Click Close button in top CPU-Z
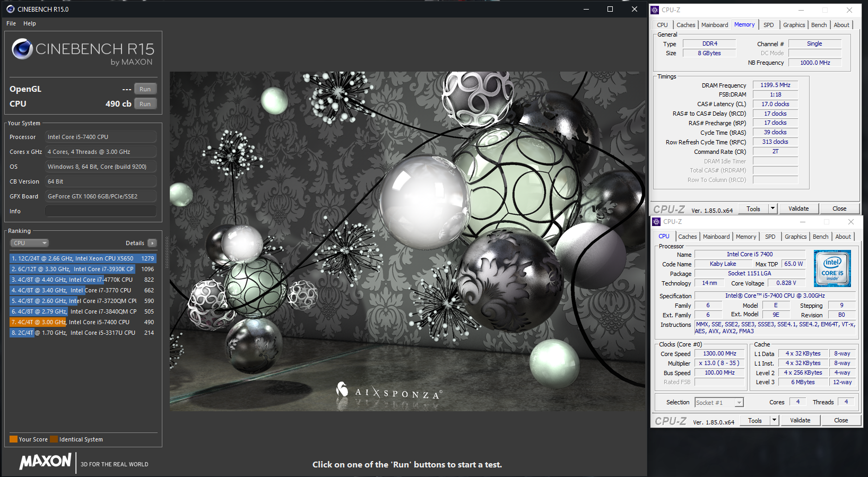Screen dimensions: 868x477 click(839, 209)
